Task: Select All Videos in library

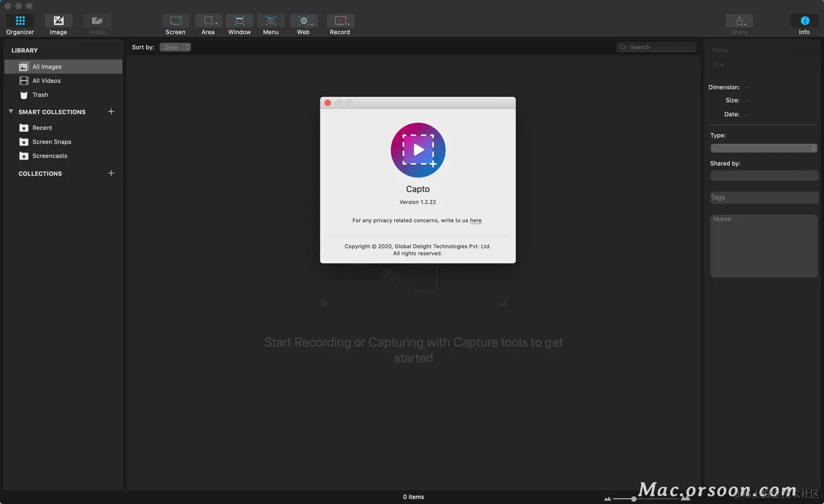Action: [x=63, y=81]
